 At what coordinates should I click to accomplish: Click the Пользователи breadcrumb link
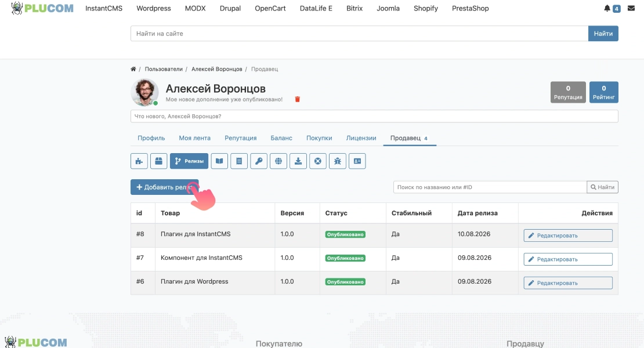[x=164, y=69]
